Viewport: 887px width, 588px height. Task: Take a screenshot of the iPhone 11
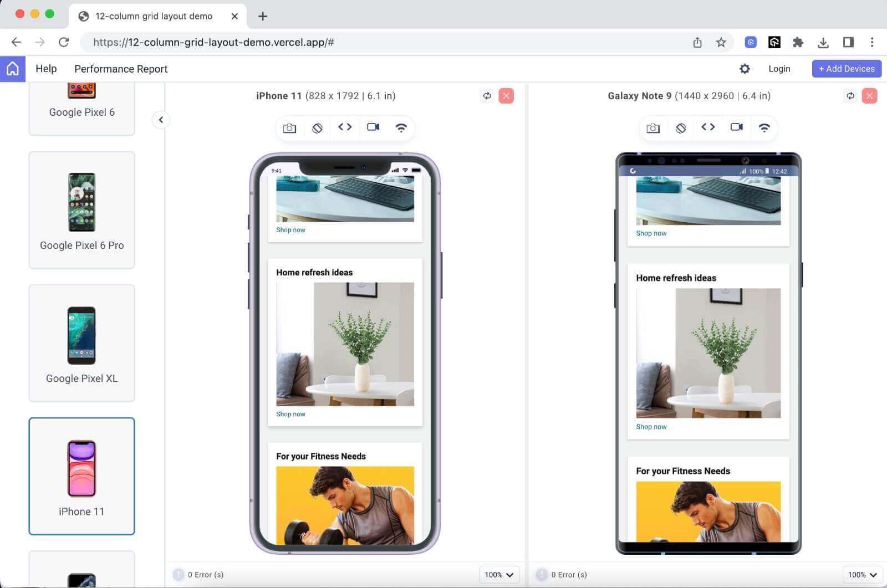click(289, 127)
